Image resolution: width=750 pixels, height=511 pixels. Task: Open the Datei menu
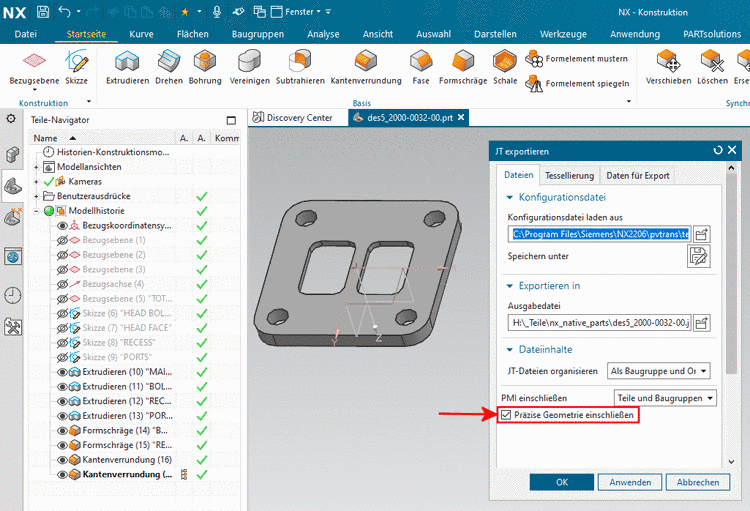coord(26,34)
